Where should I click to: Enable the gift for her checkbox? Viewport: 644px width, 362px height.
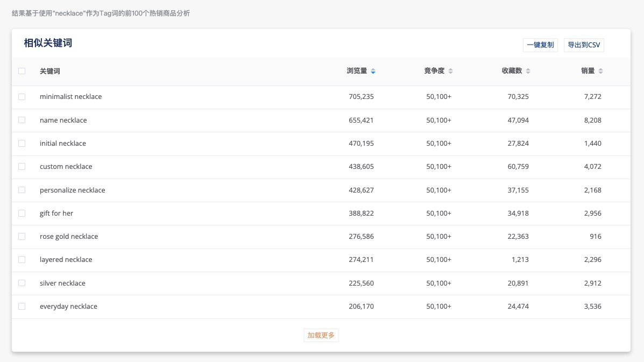pos(22,213)
